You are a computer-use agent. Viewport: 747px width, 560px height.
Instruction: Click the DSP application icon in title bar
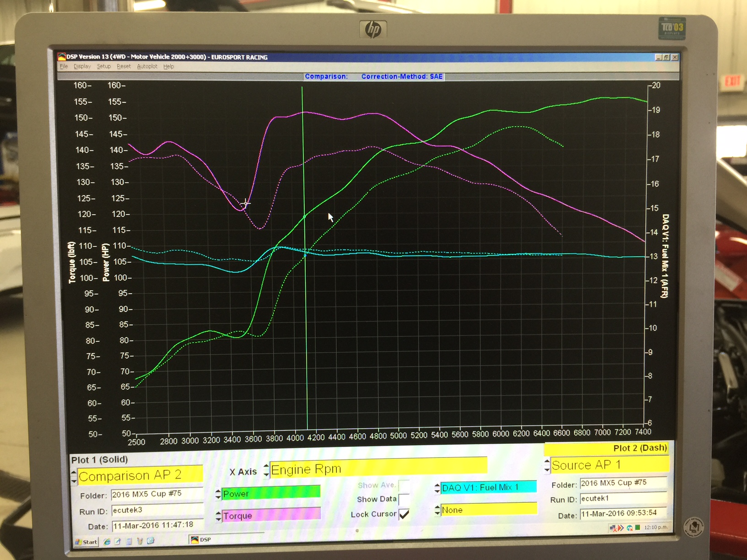[61, 57]
